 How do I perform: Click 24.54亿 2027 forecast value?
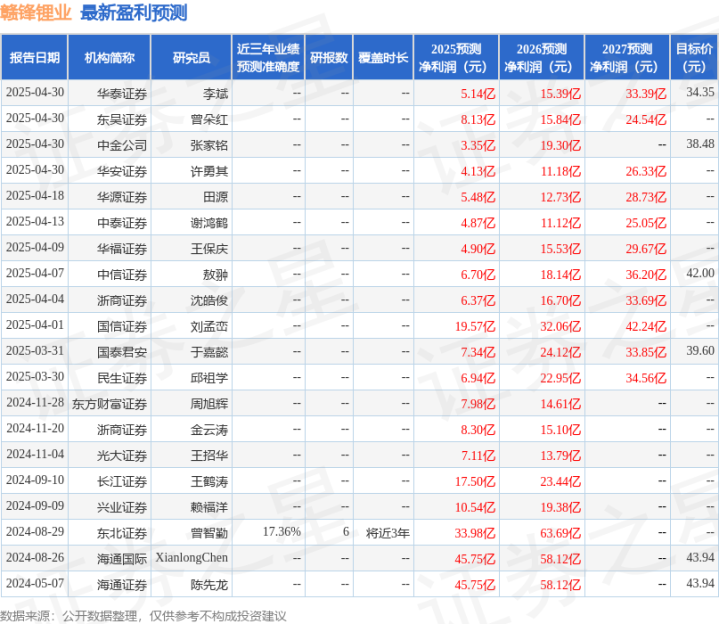pos(646,120)
